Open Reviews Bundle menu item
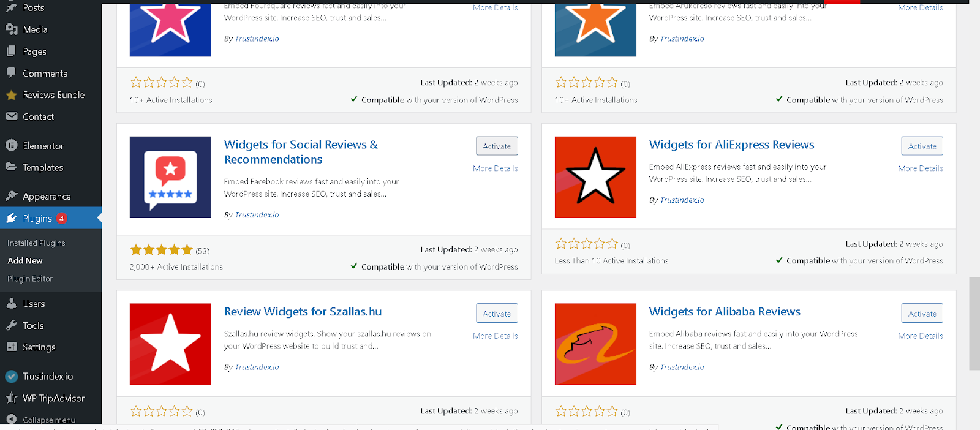 click(x=54, y=95)
